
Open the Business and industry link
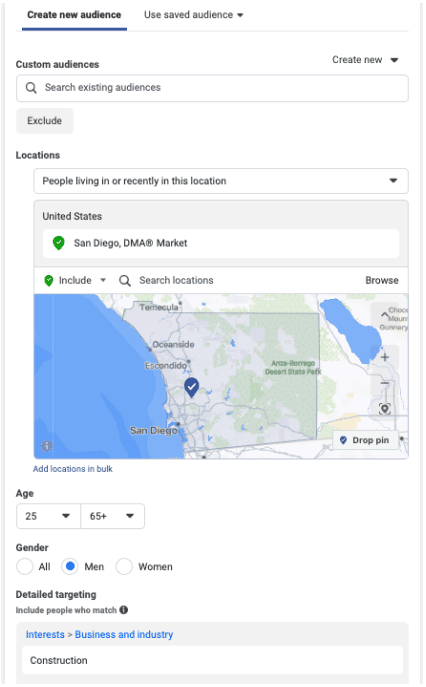(124, 634)
